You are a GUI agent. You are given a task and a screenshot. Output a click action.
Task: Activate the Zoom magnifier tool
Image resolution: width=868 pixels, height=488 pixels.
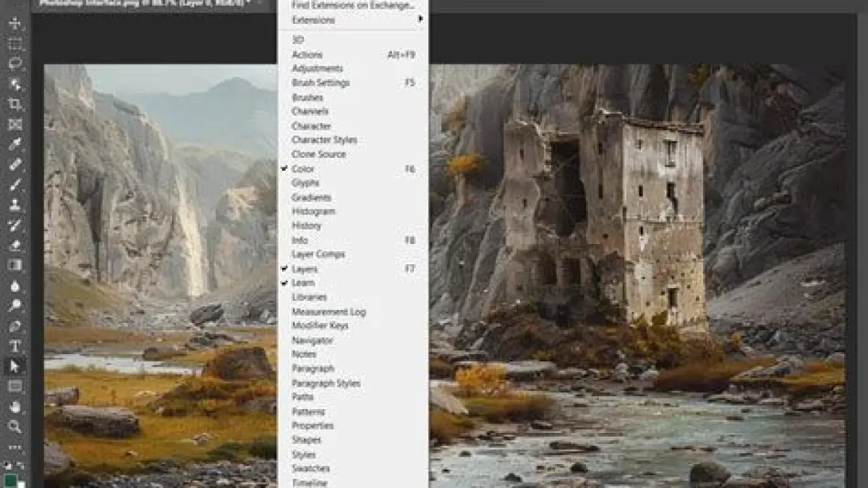pos(14,426)
